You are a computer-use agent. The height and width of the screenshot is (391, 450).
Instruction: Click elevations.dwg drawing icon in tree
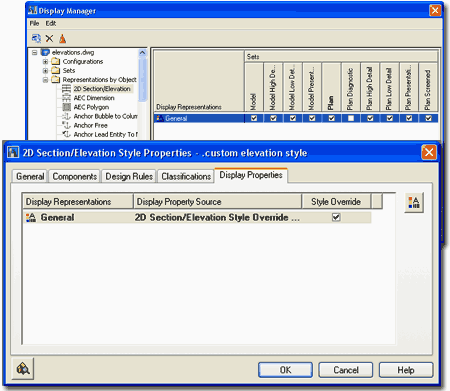coord(45,52)
